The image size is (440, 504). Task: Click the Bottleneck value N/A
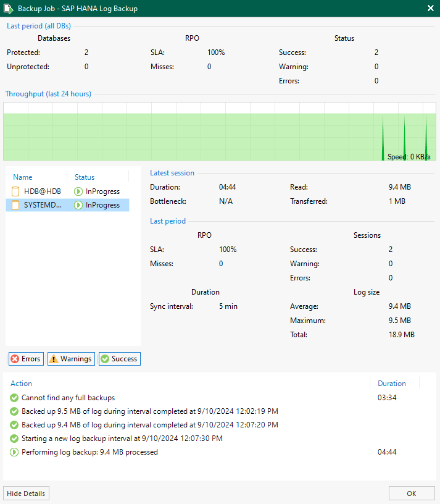click(226, 201)
